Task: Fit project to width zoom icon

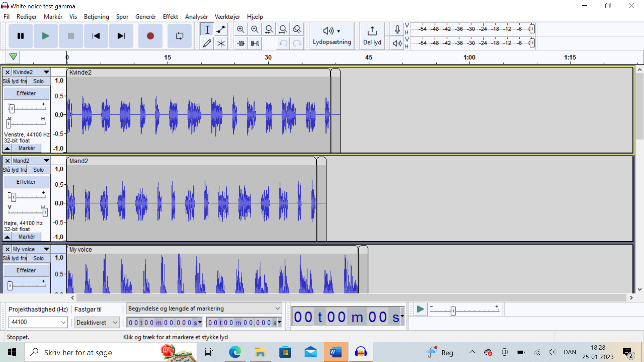Action: point(283,29)
